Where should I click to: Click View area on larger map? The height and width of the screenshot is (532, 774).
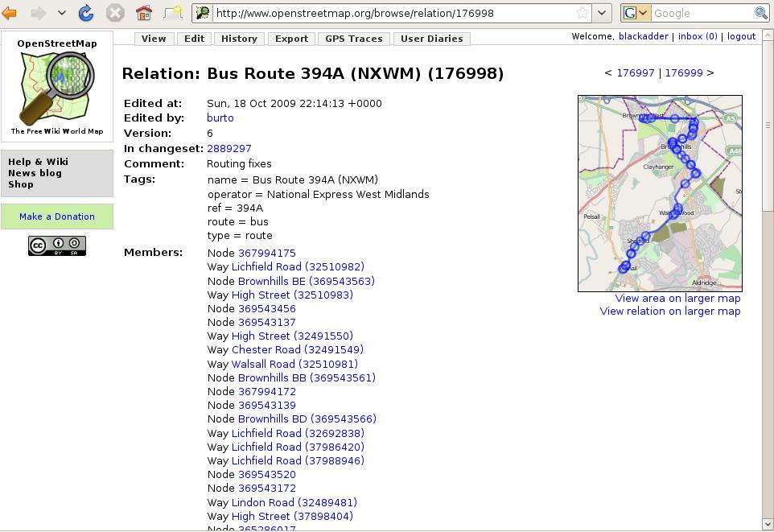[677, 299]
